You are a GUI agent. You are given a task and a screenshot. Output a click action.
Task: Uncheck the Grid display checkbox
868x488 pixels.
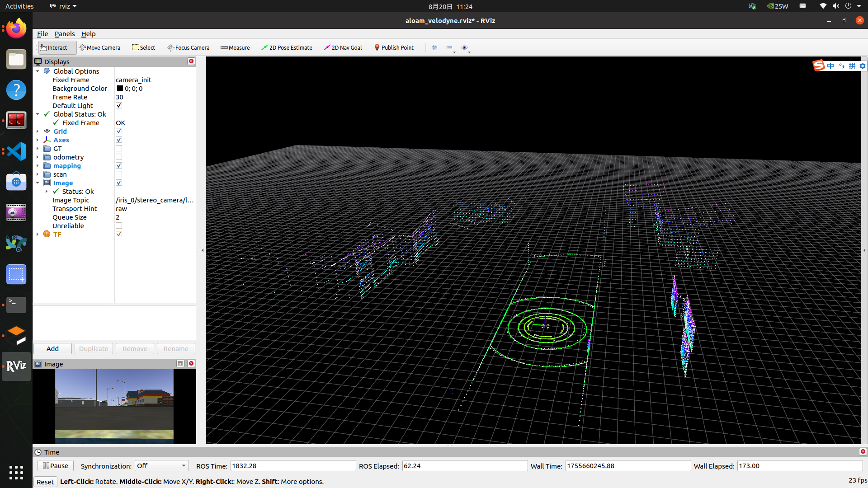pos(119,131)
